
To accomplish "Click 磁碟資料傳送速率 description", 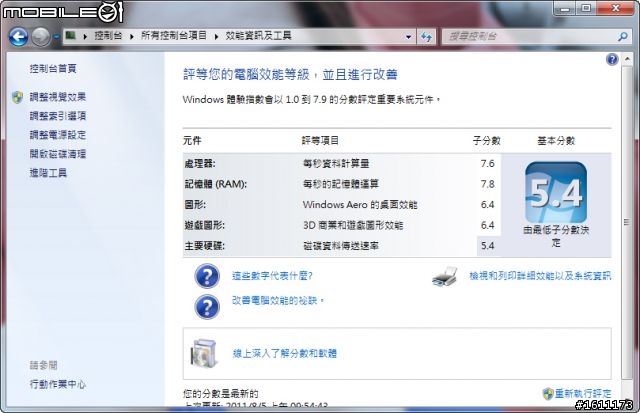I will pyautogui.click(x=341, y=246).
